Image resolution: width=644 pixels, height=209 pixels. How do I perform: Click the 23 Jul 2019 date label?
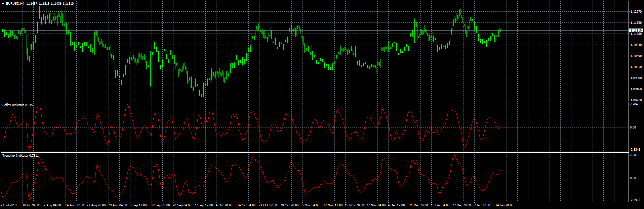(x=9, y=205)
